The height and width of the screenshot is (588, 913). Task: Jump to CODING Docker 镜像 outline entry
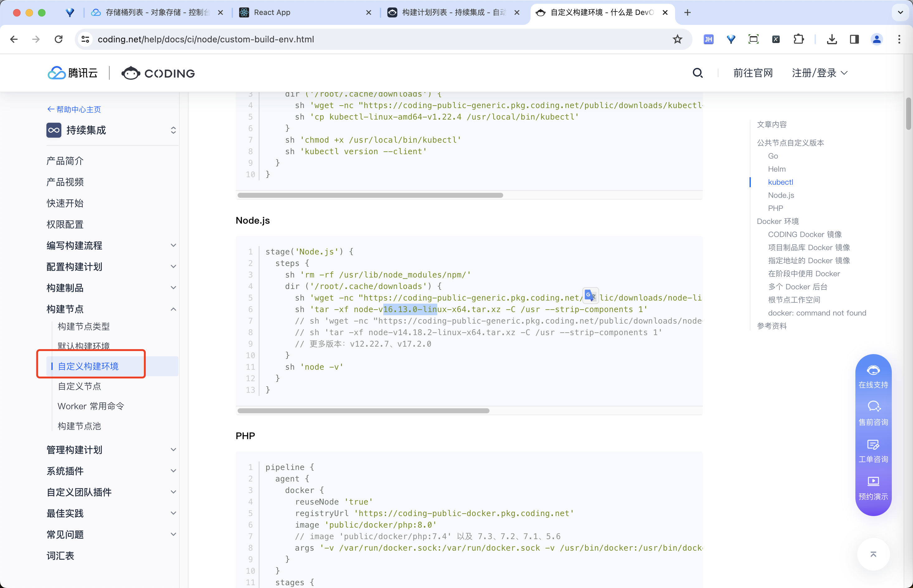point(805,235)
